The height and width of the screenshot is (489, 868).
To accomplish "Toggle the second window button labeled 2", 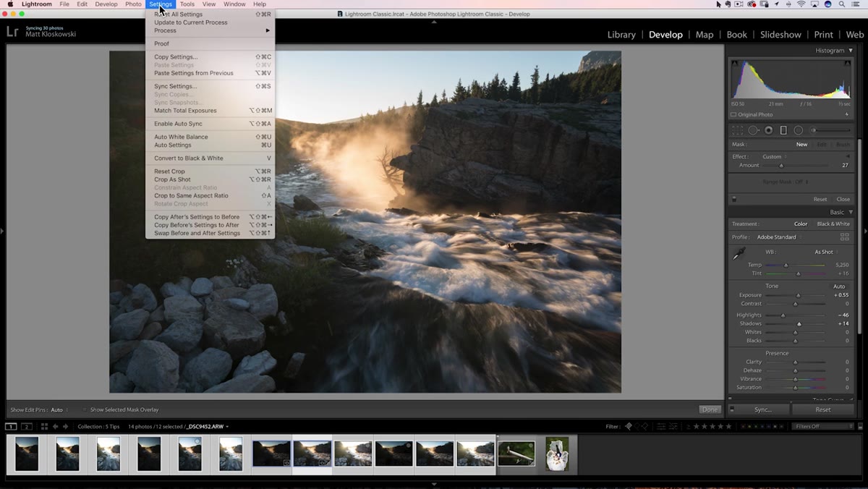I will click(27, 427).
